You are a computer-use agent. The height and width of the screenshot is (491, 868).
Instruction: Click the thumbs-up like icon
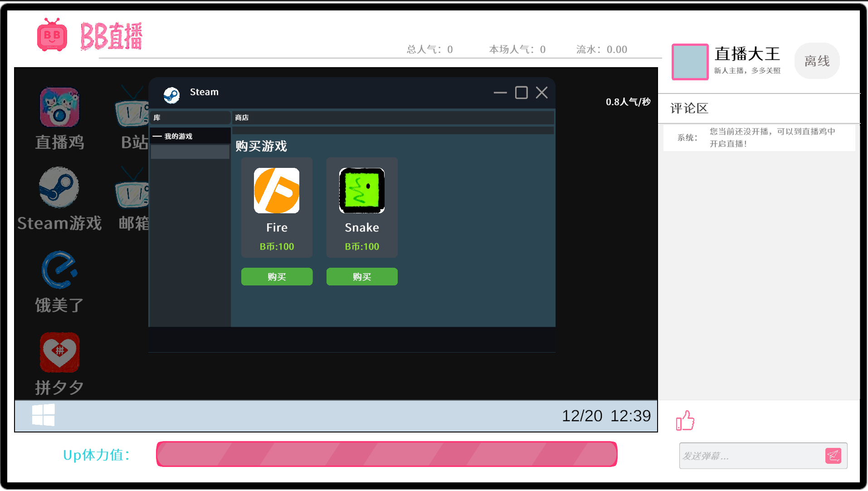685,421
